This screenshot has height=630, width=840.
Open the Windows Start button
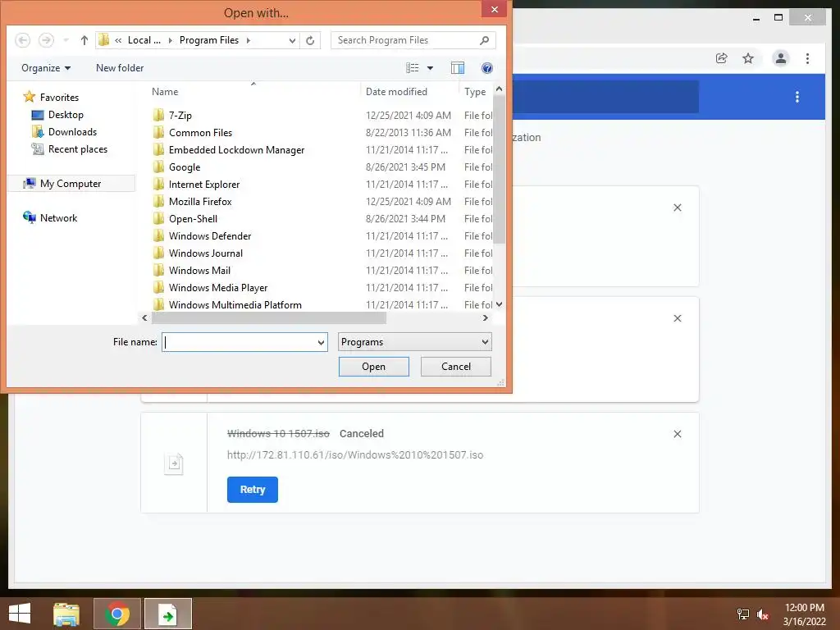tap(20, 614)
